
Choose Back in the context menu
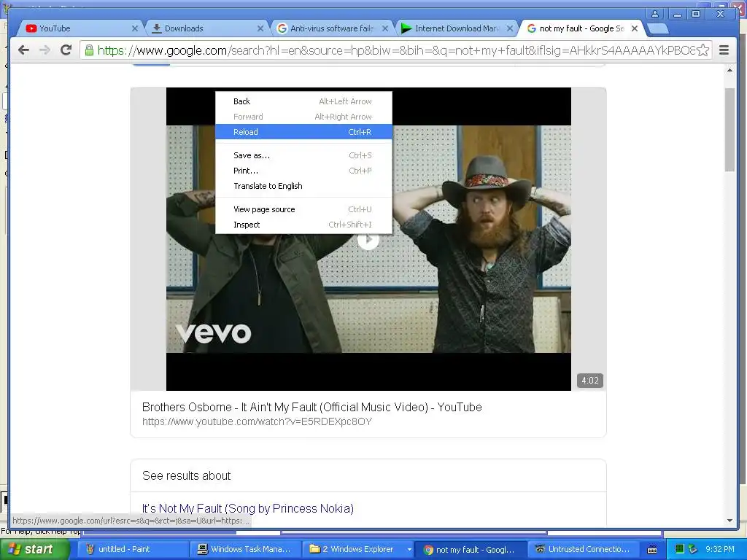click(303, 101)
